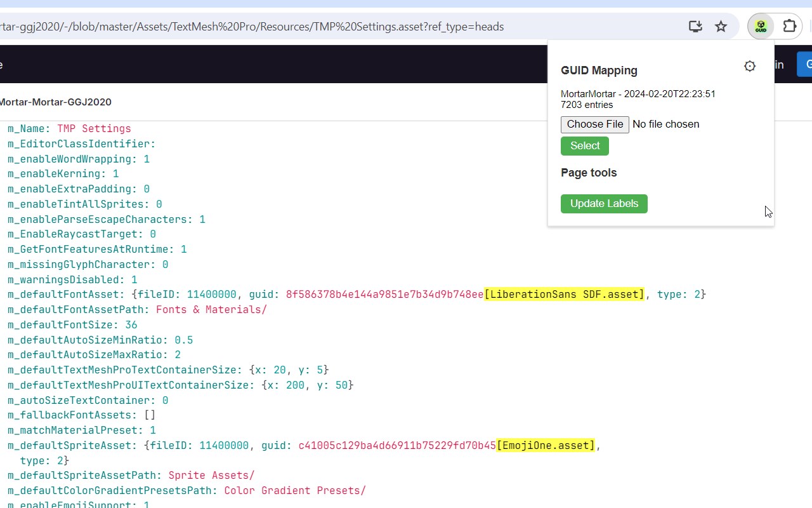Viewport: 812px width, 508px height.
Task: Click the Choose File button
Action: (x=595, y=124)
